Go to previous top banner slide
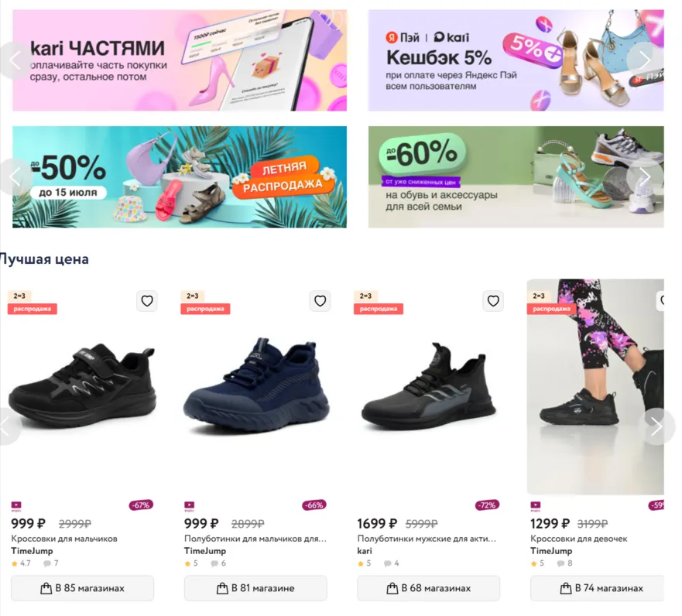This screenshot has height=616, width=682. pos(15,60)
